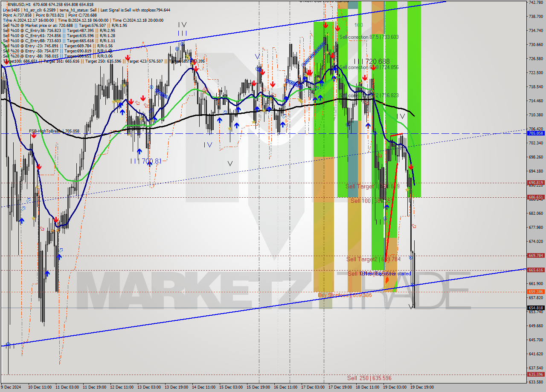Click the '18 Dec 11:00' time axis label
Screen dimensions: 546x392
(367, 387)
